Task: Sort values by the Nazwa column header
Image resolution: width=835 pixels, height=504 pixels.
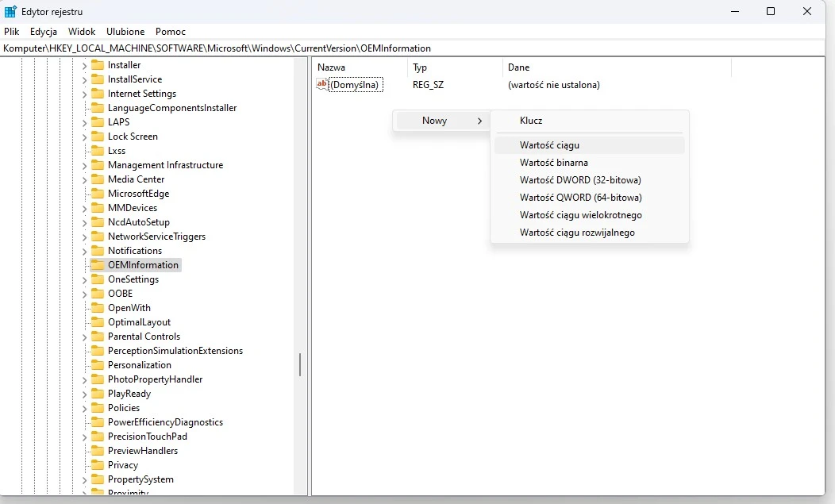Action: (332, 67)
